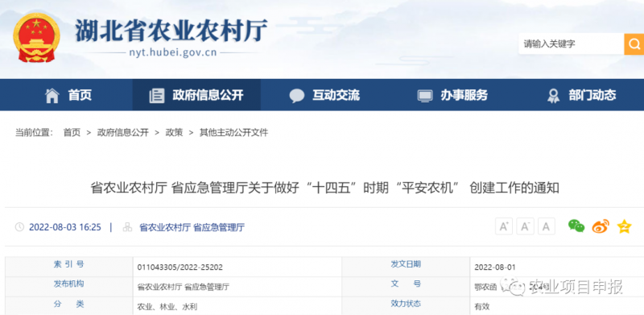Go to 其他主动公开文件 in the breadcrumb
Viewport: 644px width, 315px height.
point(233,132)
